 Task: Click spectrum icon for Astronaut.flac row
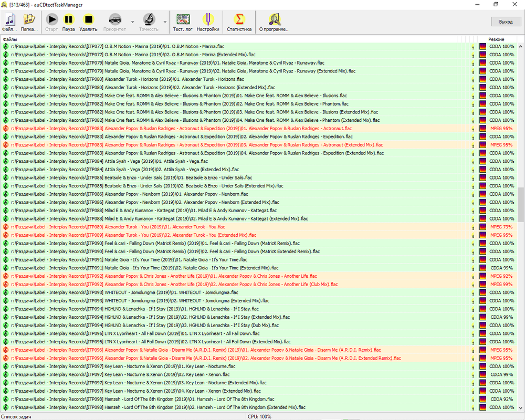click(x=482, y=129)
